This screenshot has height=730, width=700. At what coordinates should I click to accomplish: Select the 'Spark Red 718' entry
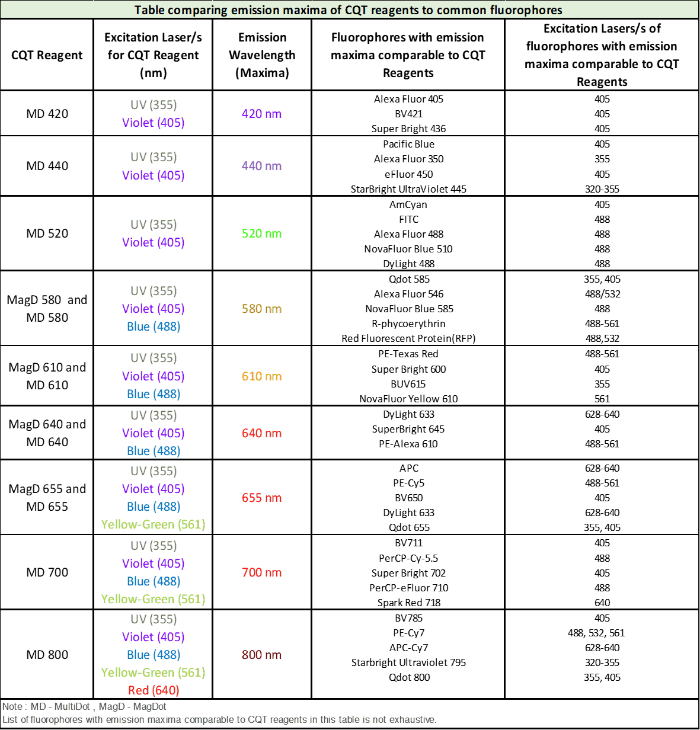408,603
